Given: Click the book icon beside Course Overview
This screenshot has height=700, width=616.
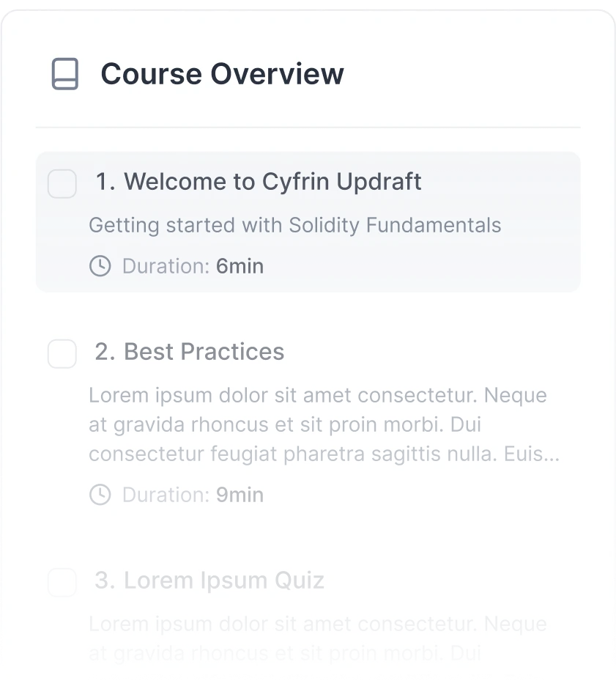Looking at the screenshot, I should (64, 73).
